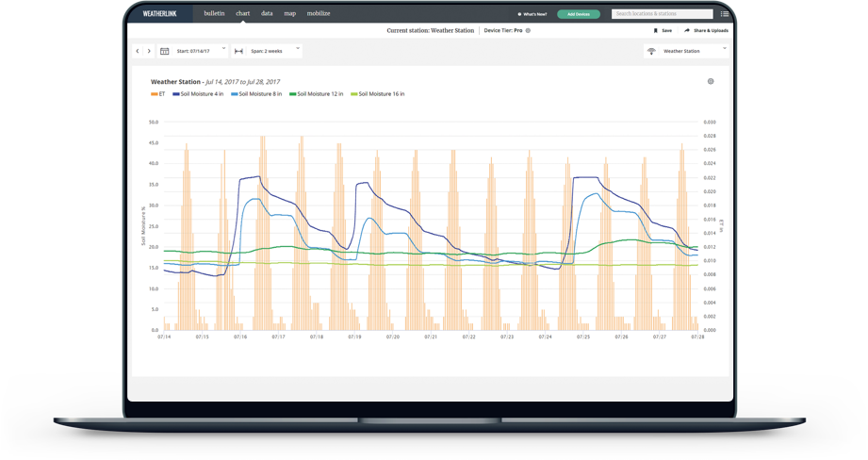
Task: Switch to the bulletin tab
Action: (214, 14)
